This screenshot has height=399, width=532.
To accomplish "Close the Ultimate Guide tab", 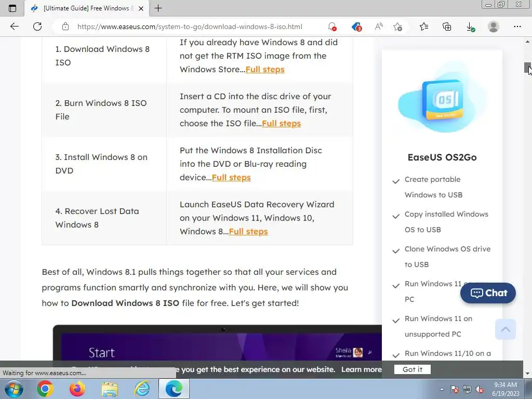I will [x=141, y=8].
